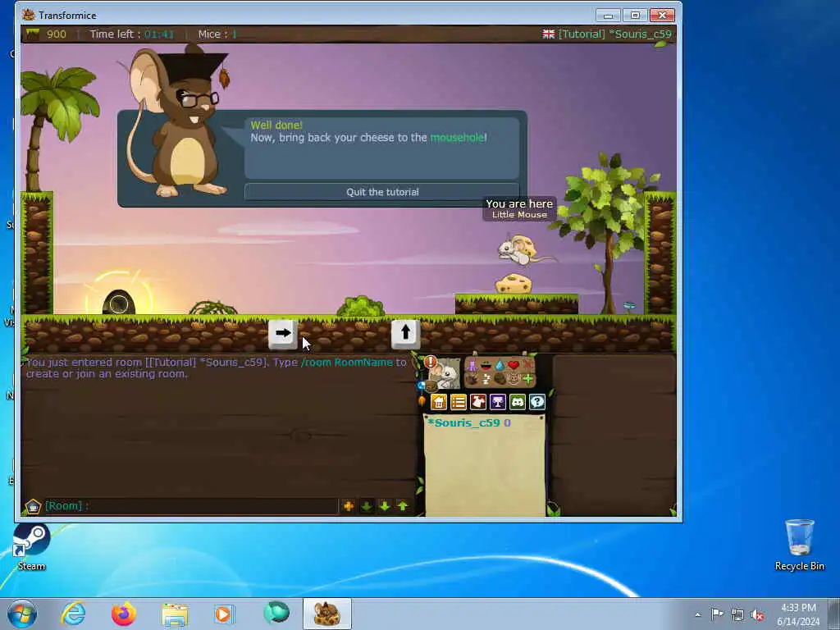Select the red X emote icon

[x=527, y=365]
